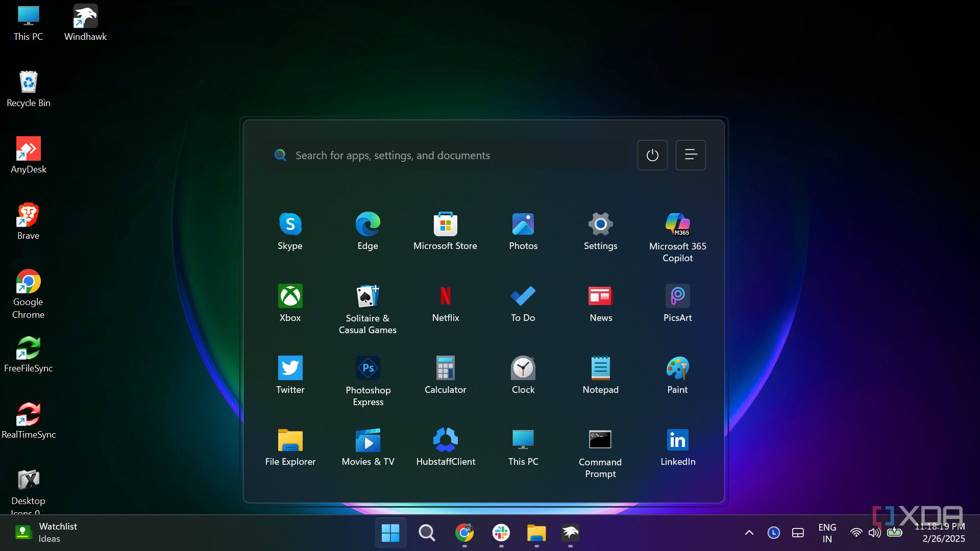This screenshot has width=980, height=551.
Task: Open the all apps list button
Action: tap(691, 155)
